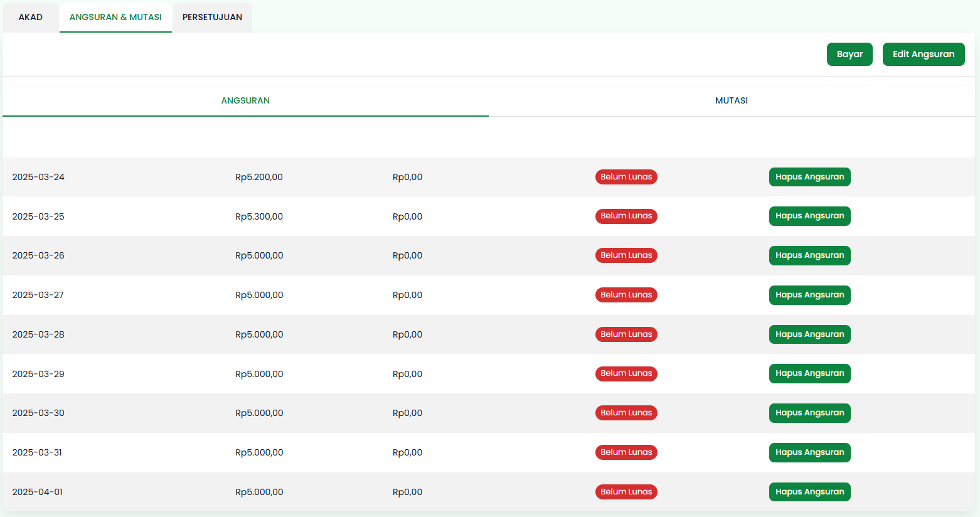This screenshot has height=517, width=980.
Task: Remove the installment dated 2025-03-30
Action: pos(809,413)
